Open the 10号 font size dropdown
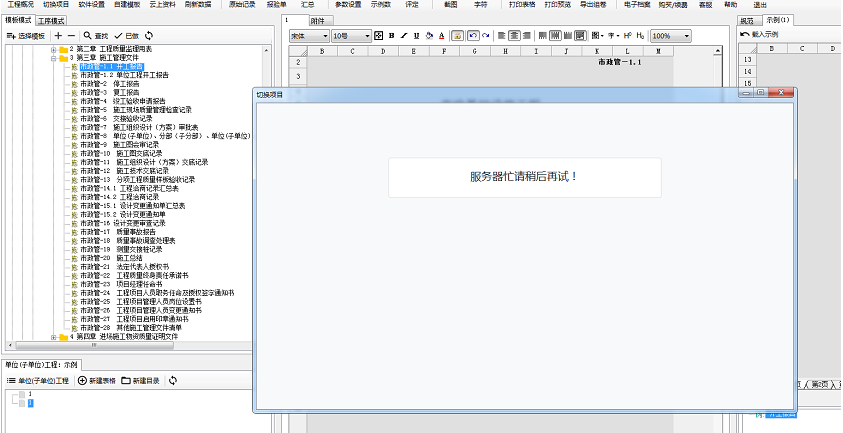Viewport: 843px width, 433px height. 350,36
